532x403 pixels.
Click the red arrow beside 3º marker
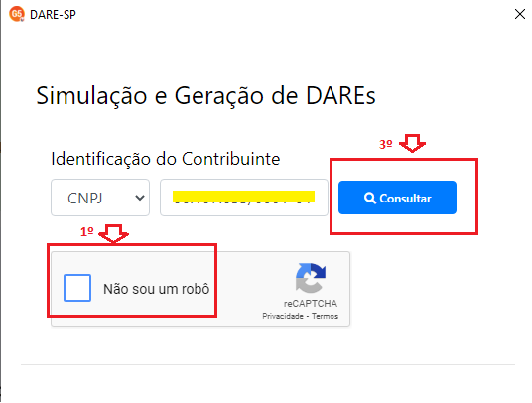[x=412, y=143]
